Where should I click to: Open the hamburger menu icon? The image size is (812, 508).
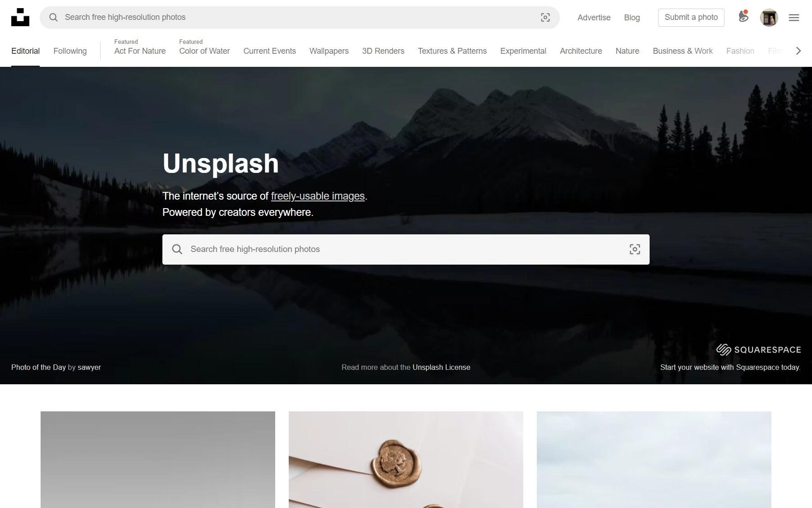794,18
